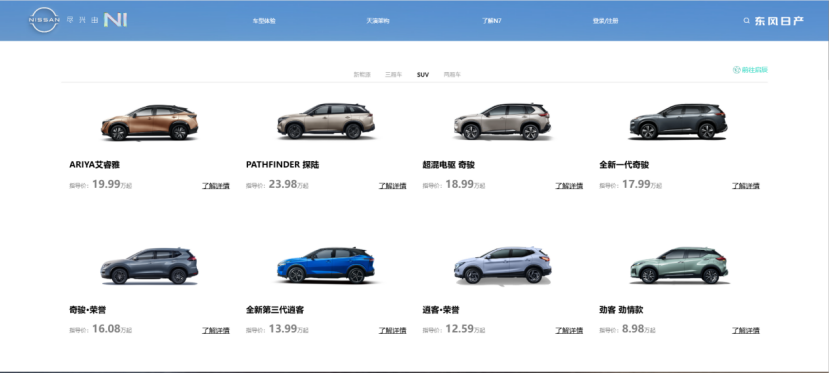Open 了解详情 for 奇骏·荣誉

tap(216, 330)
